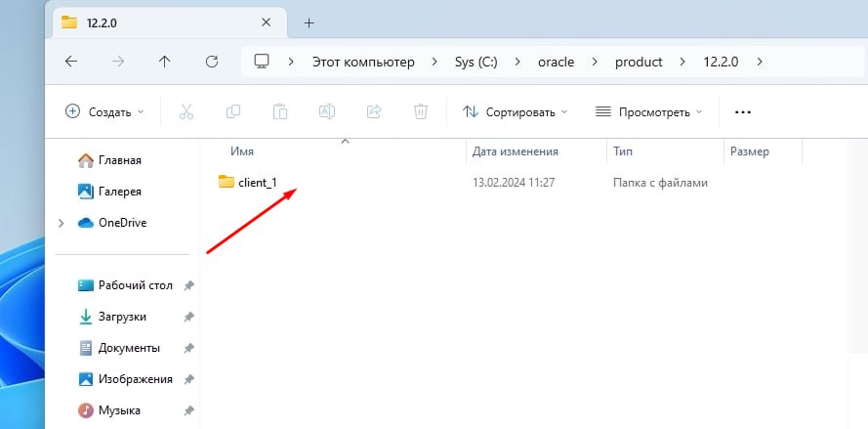Open a new tab with plus button
Screen dimensions: 868x429
310,22
